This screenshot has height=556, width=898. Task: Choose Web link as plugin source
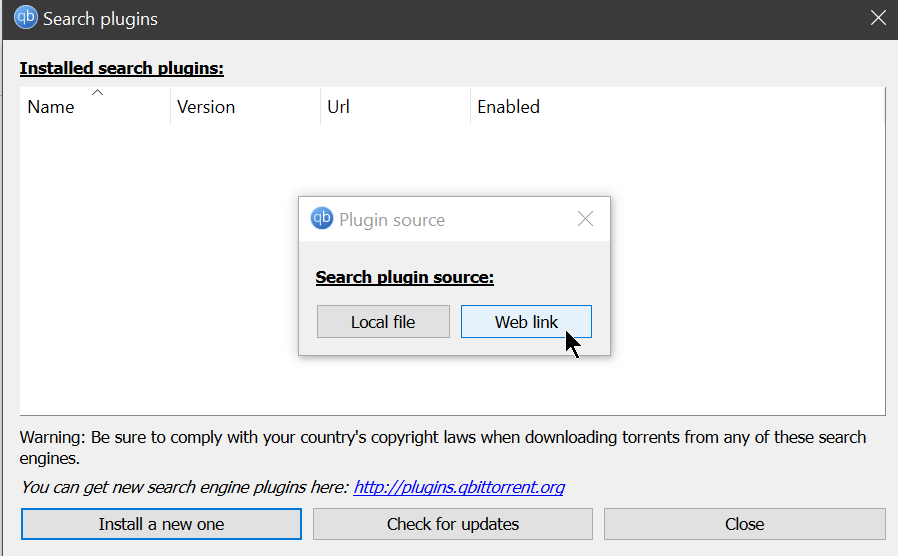click(x=526, y=322)
